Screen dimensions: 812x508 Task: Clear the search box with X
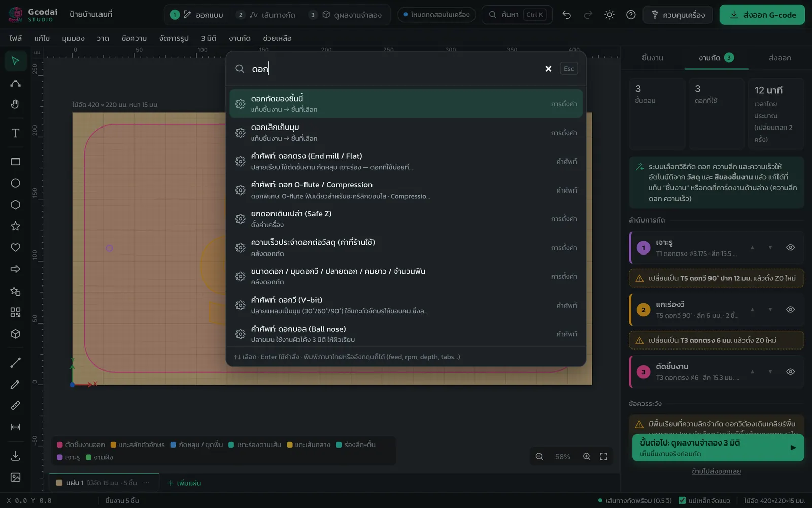pyautogui.click(x=548, y=69)
